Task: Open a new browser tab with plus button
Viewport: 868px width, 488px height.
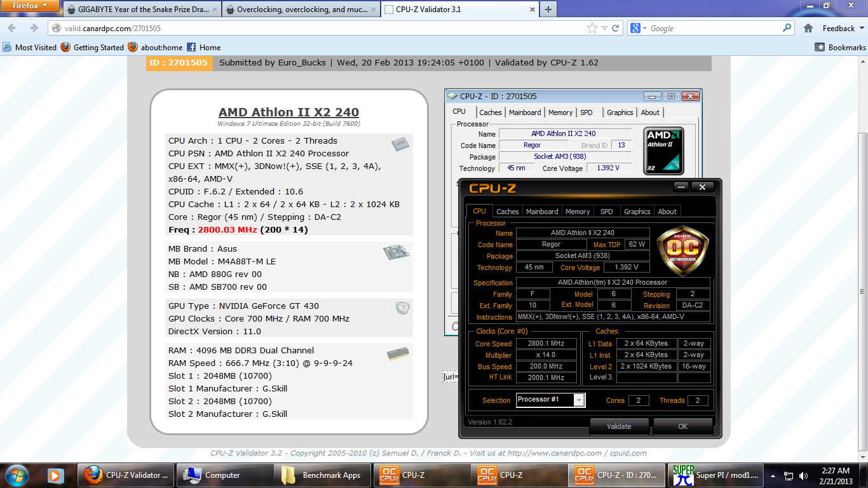Action: [x=548, y=10]
